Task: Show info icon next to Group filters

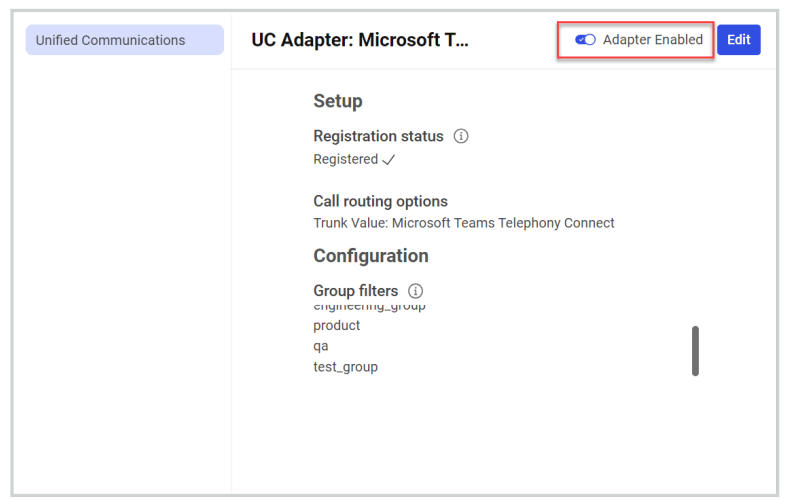Action: pos(415,291)
